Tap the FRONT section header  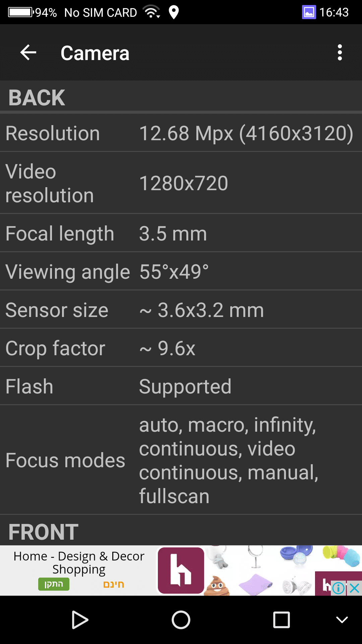point(44,532)
